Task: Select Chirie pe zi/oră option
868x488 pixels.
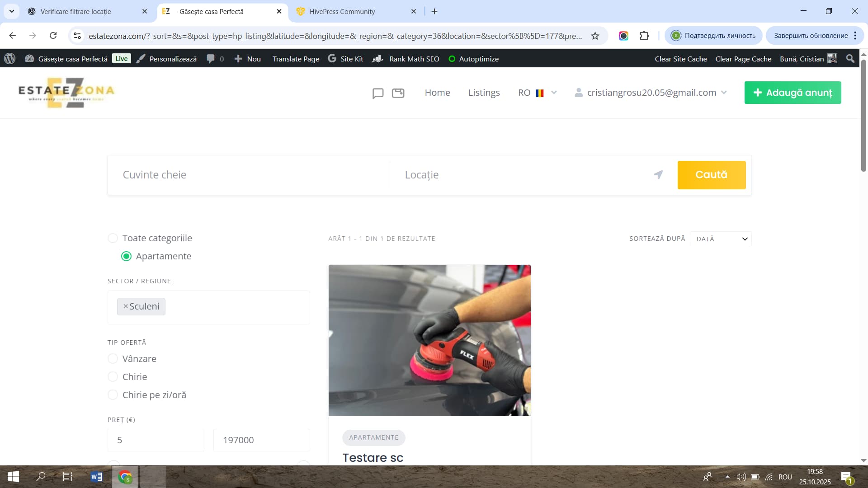Action: pyautogui.click(x=113, y=395)
